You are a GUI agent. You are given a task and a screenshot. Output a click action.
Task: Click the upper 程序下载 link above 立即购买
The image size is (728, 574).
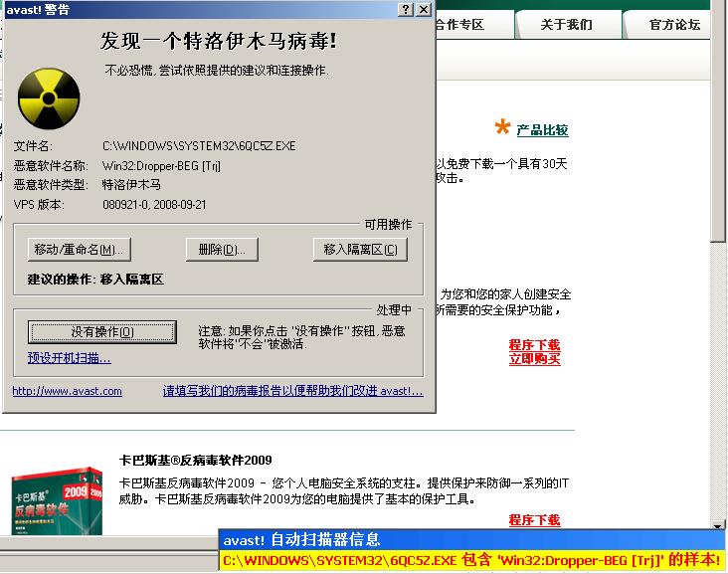coord(534,344)
